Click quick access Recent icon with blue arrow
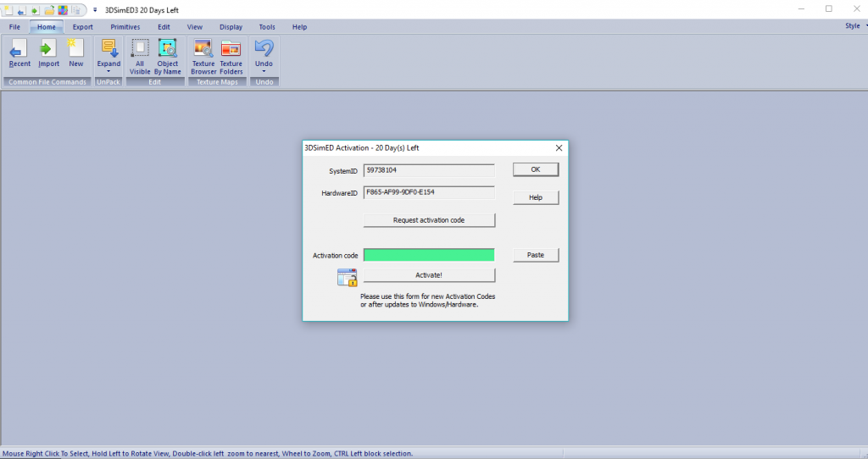Image resolution: width=868 pixels, height=459 pixels. tap(21, 10)
